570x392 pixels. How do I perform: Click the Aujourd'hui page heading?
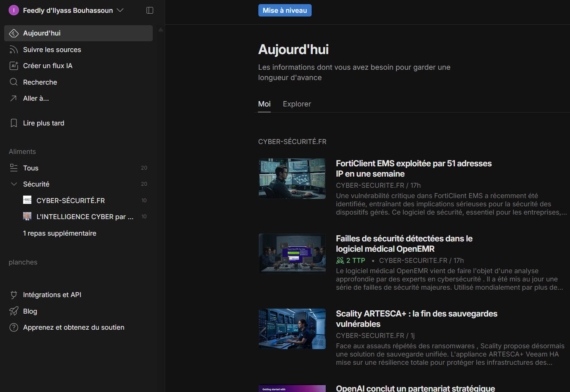293,50
